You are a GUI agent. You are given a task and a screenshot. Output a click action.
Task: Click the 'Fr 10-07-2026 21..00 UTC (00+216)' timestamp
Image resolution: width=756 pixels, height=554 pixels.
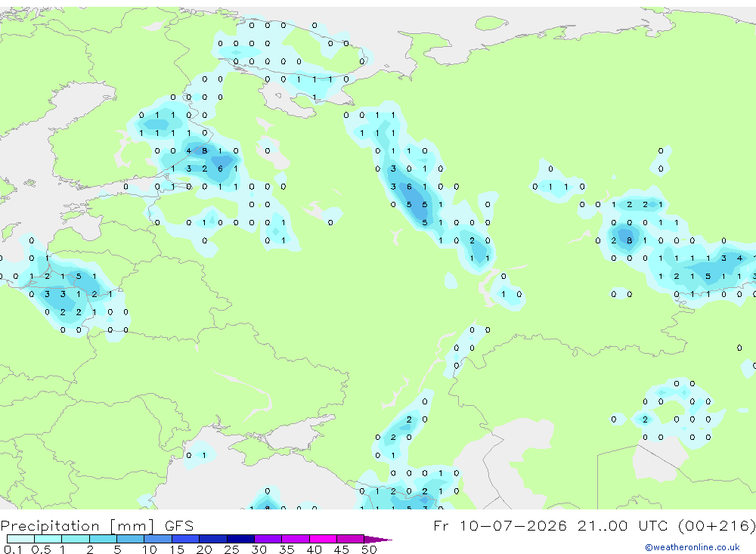click(594, 525)
